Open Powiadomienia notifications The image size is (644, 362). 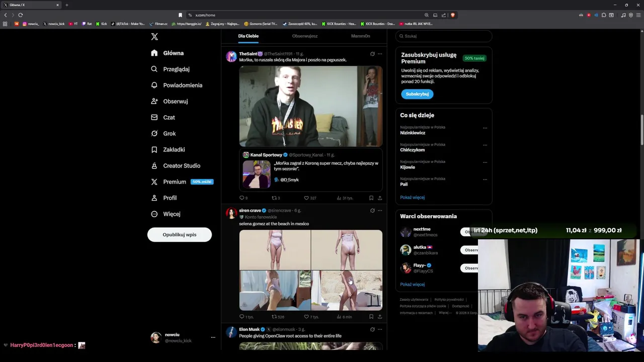point(177,85)
